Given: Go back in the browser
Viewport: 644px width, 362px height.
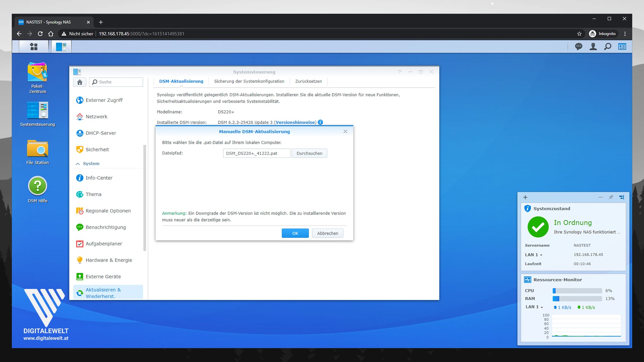Looking at the screenshot, I should coord(19,34).
